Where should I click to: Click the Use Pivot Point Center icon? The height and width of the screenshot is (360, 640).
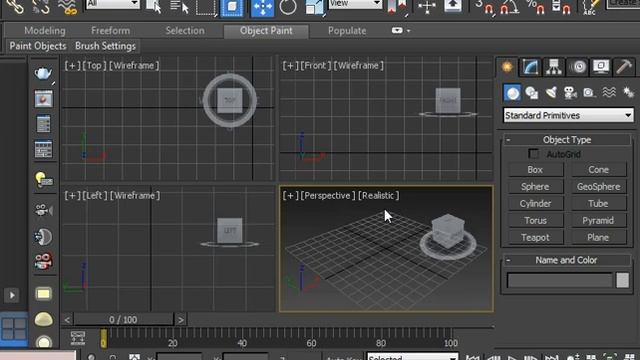396,7
